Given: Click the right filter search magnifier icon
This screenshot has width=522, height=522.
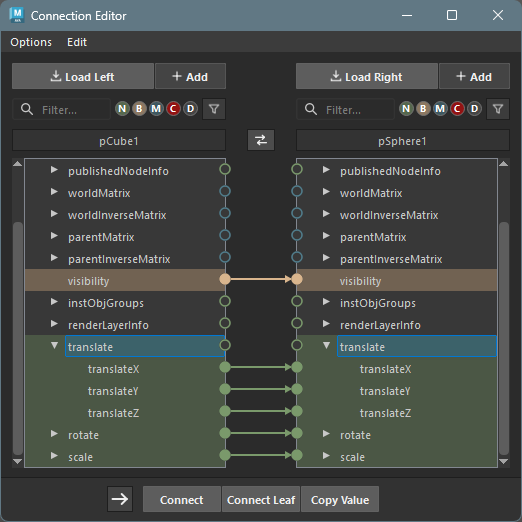Looking at the screenshot, I should [x=311, y=109].
